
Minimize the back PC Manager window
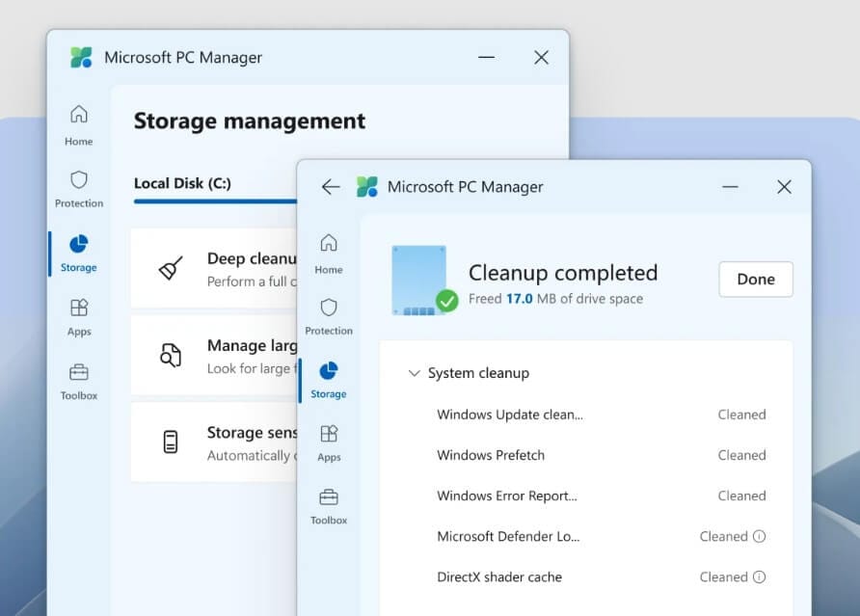pyautogui.click(x=487, y=57)
